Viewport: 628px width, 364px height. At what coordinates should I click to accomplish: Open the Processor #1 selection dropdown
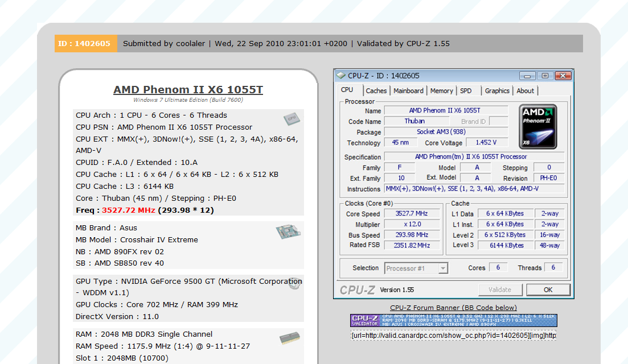point(416,268)
